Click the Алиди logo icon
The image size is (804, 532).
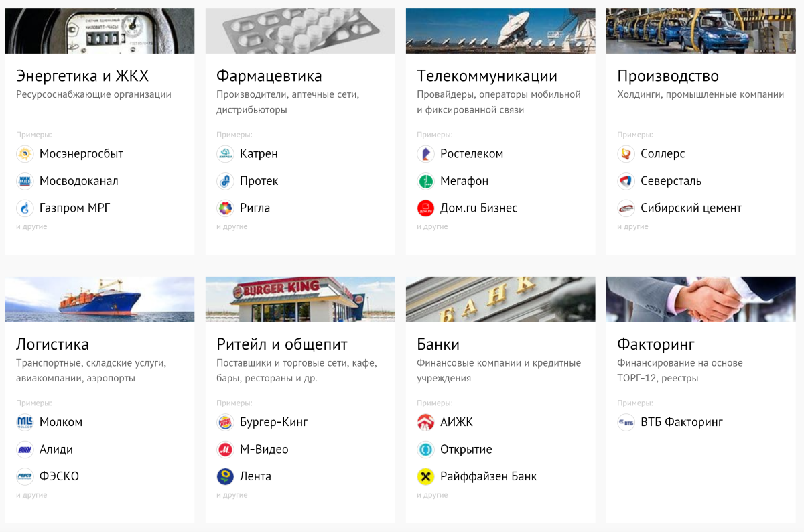click(x=25, y=450)
